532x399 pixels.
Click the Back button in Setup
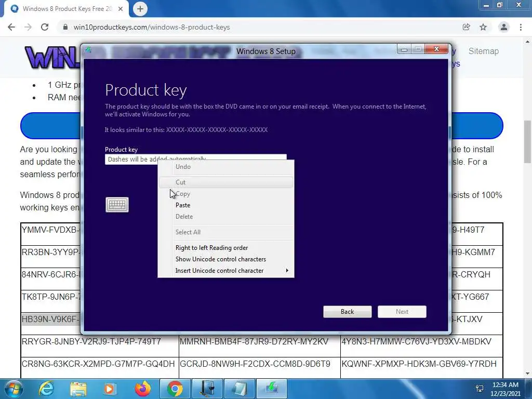click(348, 312)
